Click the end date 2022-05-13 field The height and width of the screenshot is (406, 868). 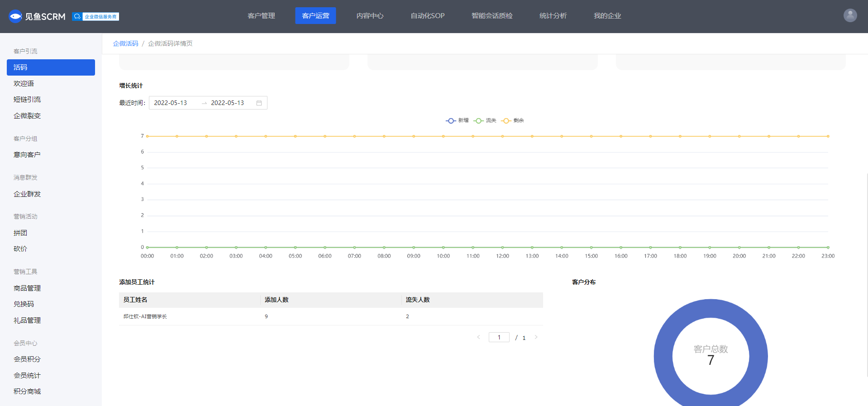pyautogui.click(x=228, y=103)
